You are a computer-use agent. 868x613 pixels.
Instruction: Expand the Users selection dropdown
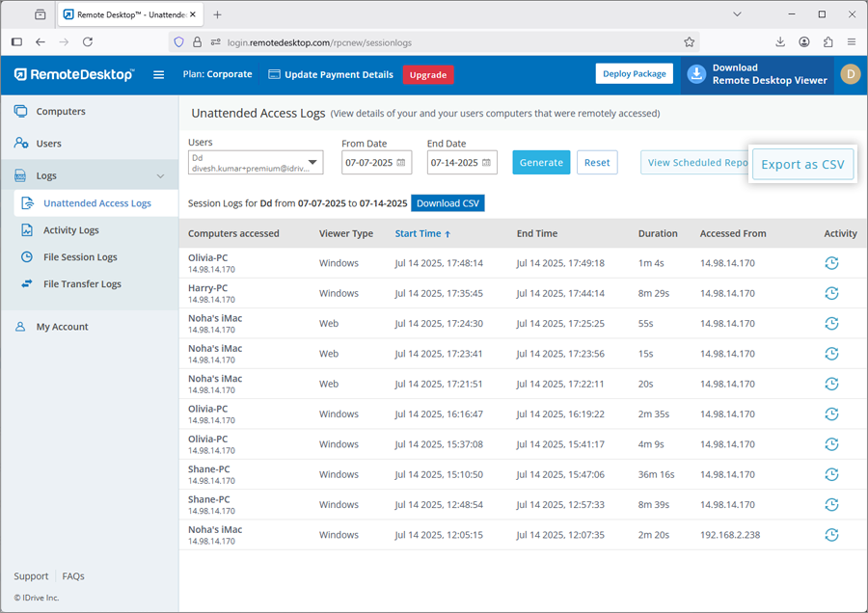tap(312, 163)
